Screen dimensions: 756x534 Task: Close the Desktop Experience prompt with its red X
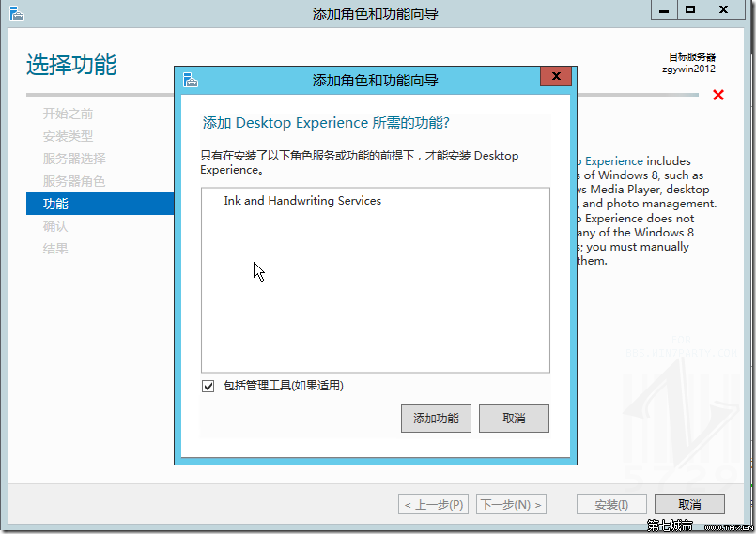pos(556,77)
